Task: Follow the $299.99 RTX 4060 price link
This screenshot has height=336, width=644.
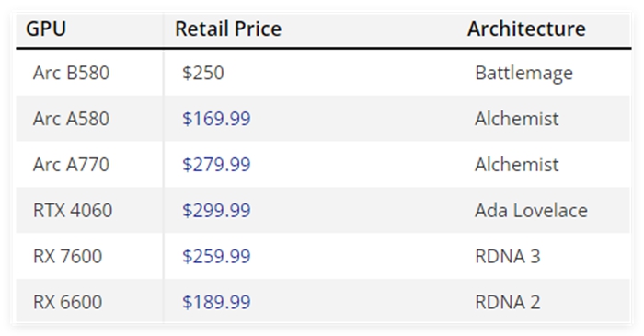Action: (216, 210)
